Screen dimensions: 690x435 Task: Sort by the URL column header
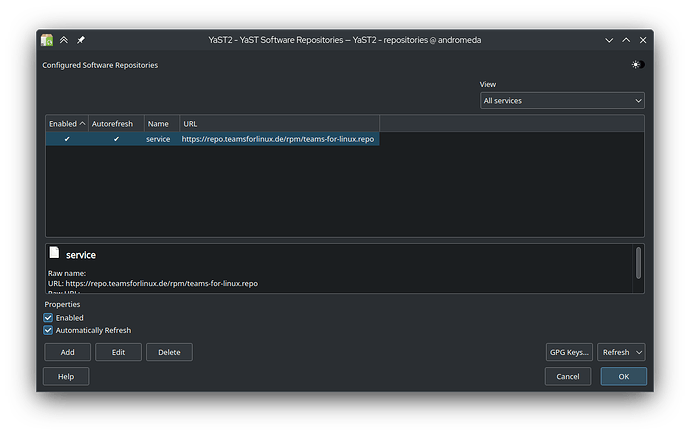pyautogui.click(x=278, y=124)
